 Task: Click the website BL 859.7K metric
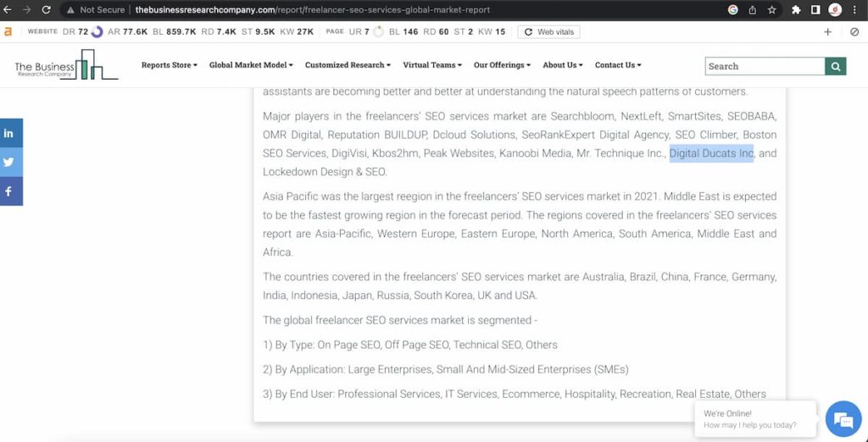[x=174, y=31]
